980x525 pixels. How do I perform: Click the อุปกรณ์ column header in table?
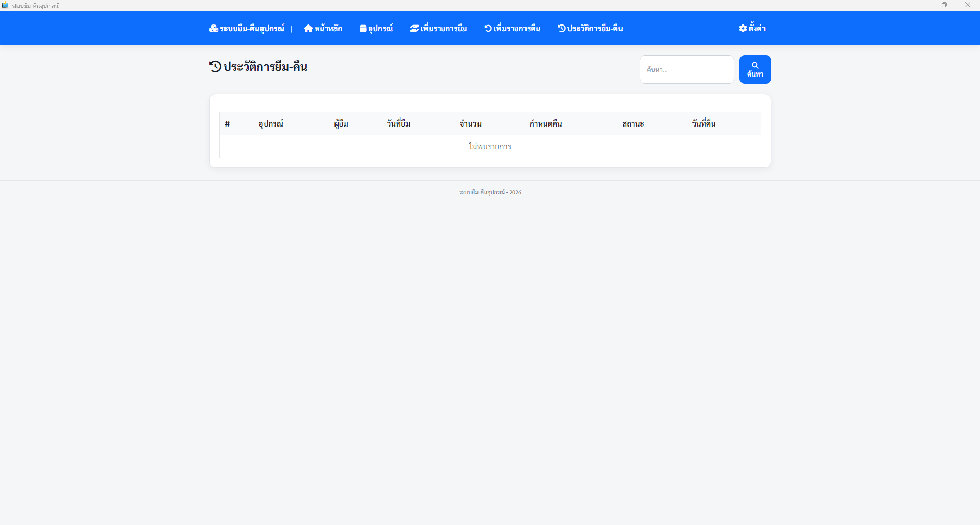point(271,124)
